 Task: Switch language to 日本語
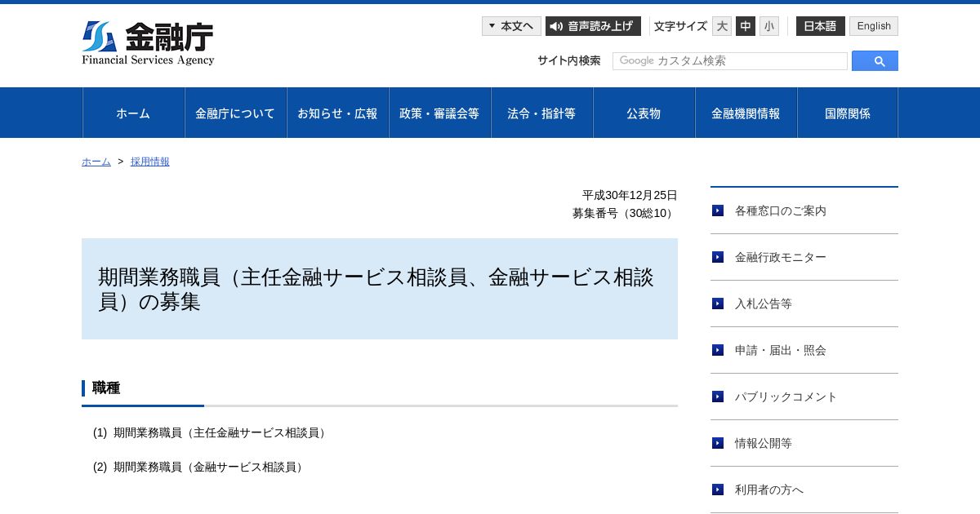pyautogui.click(x=821, y=26)
